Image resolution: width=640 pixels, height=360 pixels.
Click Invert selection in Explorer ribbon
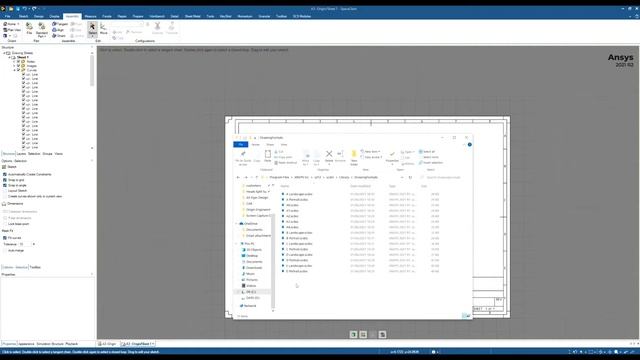pos(431,162)
